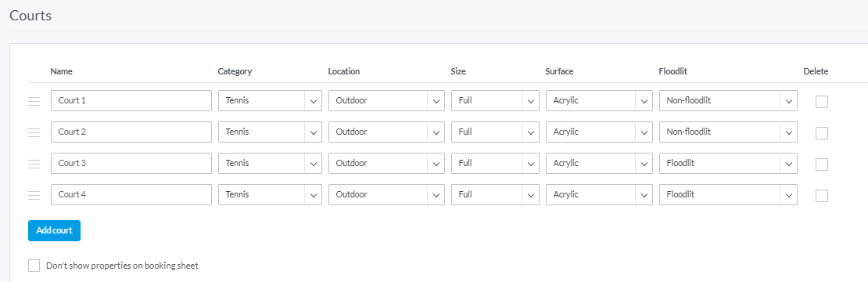Tick the Delete checkbox for Court 1
This screenshot has width=868, height=282.
[x=822, y=102]
